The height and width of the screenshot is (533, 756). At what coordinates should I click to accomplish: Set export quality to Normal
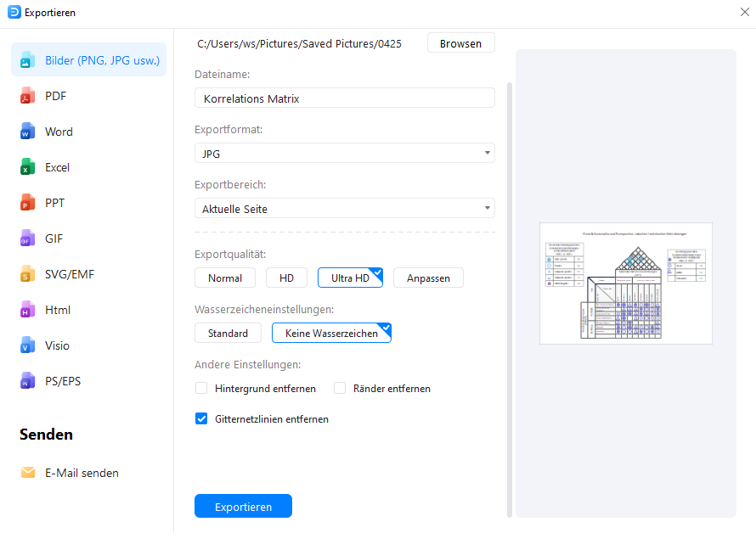[225, 278]
